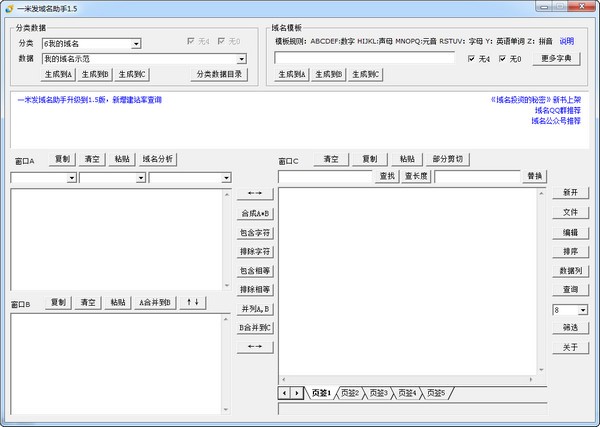Click the 域名模板 rule input field
Screen dimensions: 600x427
[364, 58]
